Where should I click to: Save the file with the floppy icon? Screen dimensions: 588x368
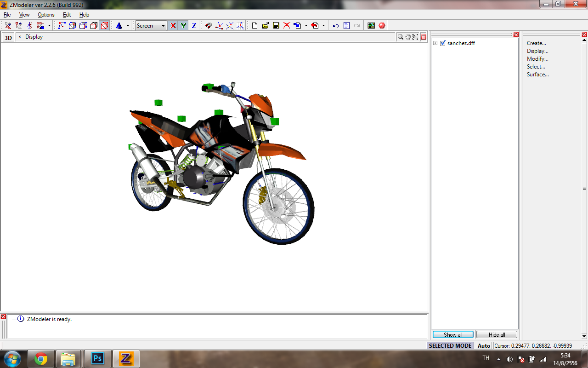pos(276,26)
